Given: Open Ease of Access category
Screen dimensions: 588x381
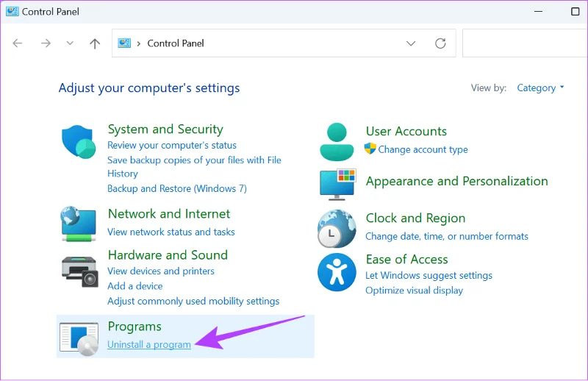Looking at the screenshot, I should click(407, 260).
